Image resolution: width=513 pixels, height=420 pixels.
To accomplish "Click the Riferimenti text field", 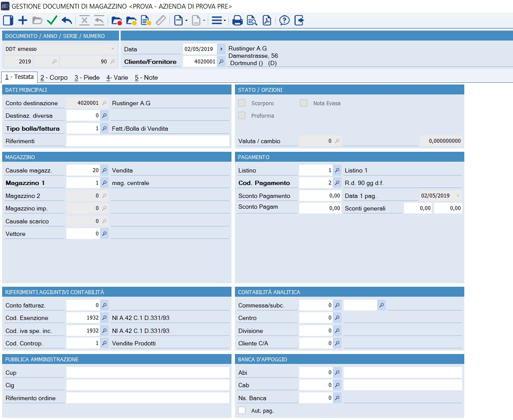I will point(147,141).
